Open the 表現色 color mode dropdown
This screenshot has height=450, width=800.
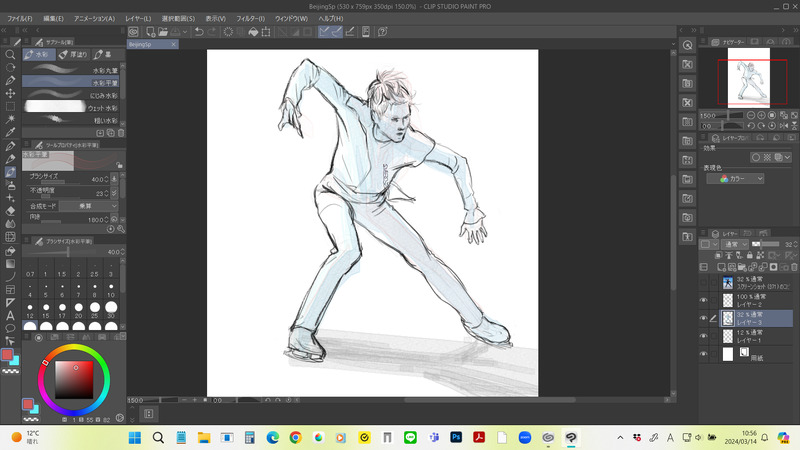point(735,178)
